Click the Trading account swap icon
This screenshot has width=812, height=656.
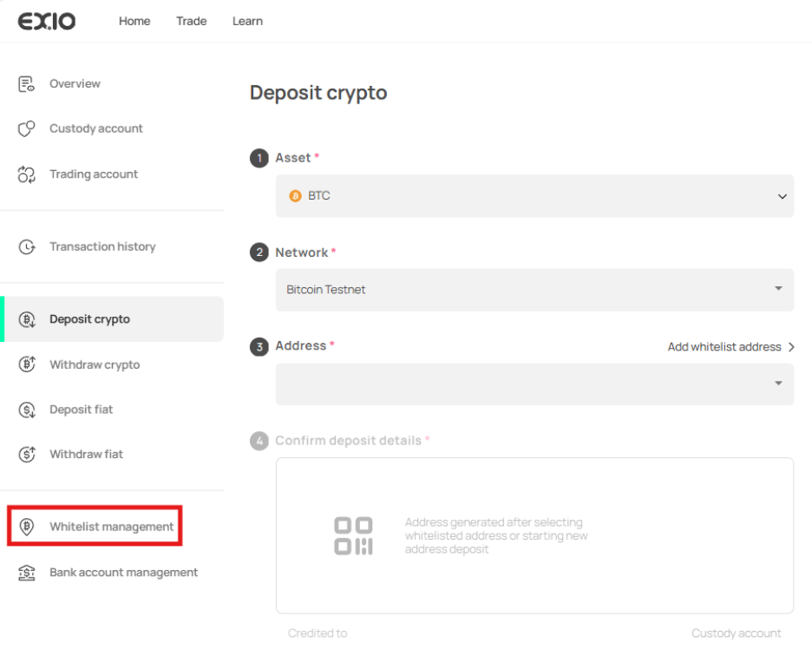(26, 174)
